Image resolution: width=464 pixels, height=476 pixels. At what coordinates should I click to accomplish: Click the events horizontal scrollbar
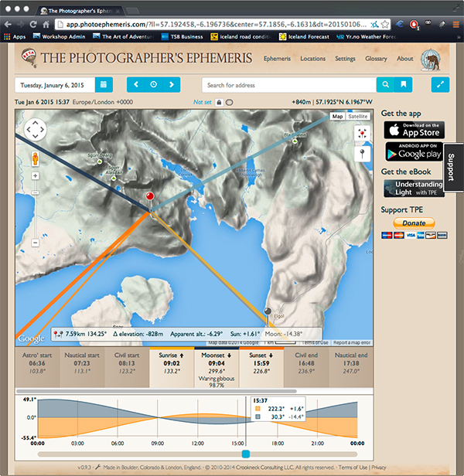tap(156, 391)
